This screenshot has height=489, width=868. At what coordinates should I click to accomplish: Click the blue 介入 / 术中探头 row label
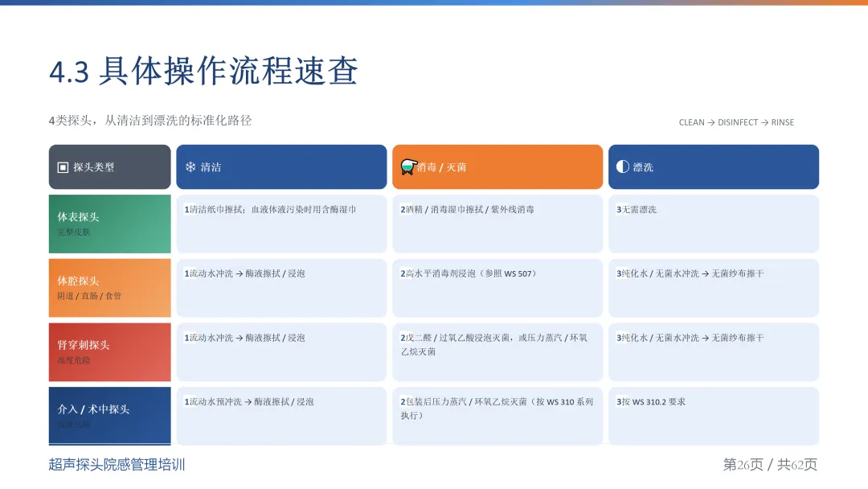(109, 416)
